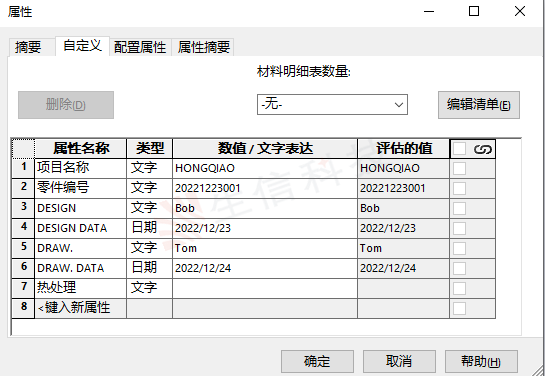Screen dimensions: 545x376
Task: Edit value cell 2022/12/24 in 数值 column
Action: pos(265,268)
